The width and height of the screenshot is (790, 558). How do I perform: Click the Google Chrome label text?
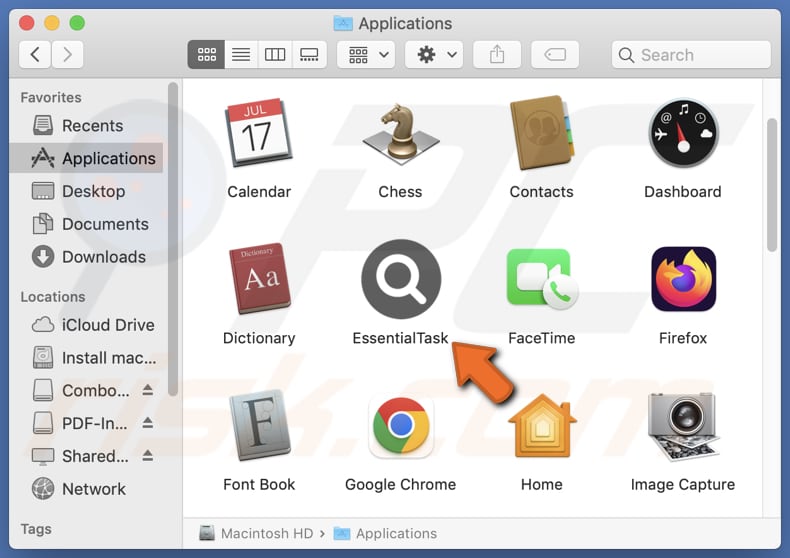click(401, 484)
